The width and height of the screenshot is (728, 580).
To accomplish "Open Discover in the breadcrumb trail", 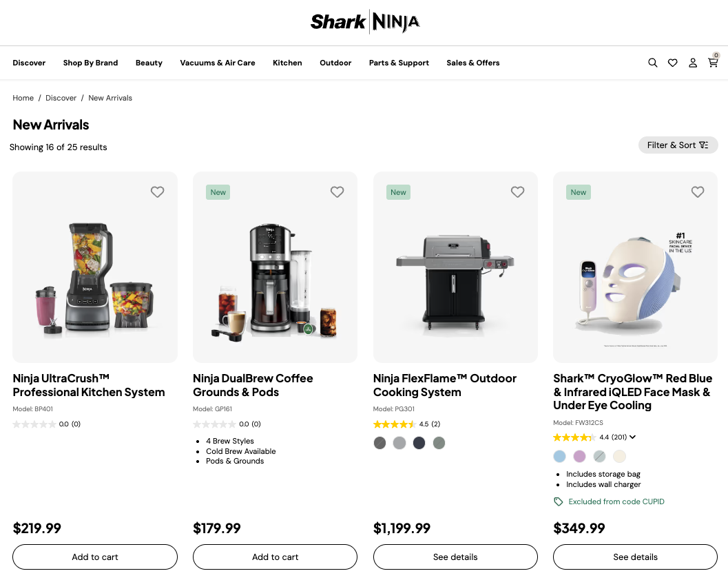I will click(61, 98).
